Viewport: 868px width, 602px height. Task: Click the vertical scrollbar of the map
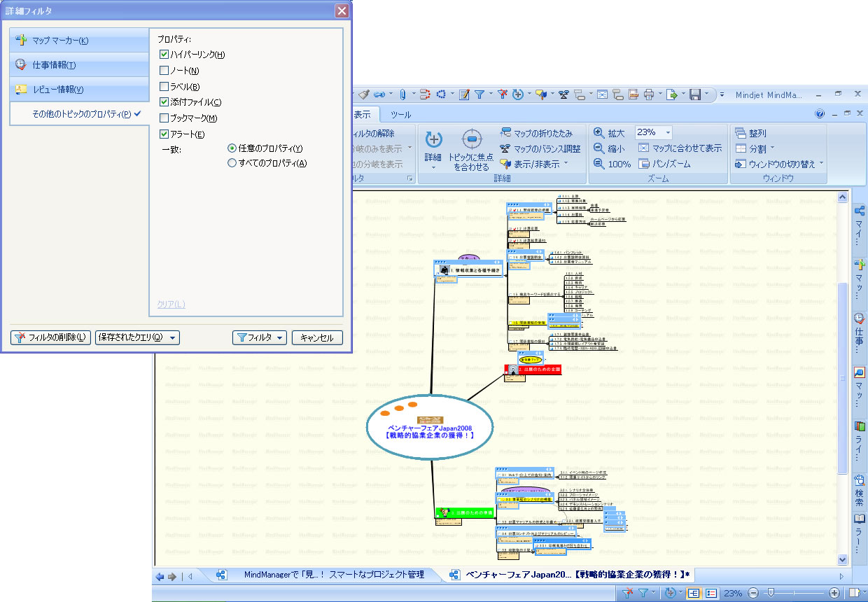tap(843, 378)
